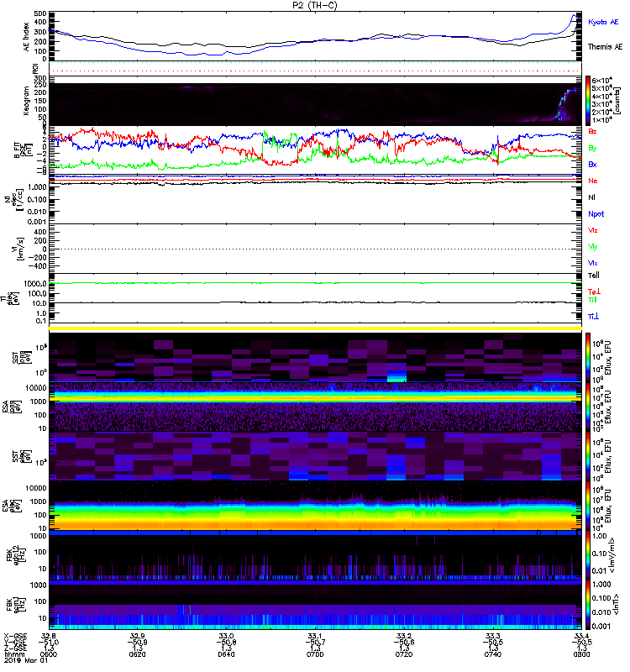This screenshot has width=630, height=672.
Task: Click the ESA ions Eflux color bar
Action: coord(588,407)
